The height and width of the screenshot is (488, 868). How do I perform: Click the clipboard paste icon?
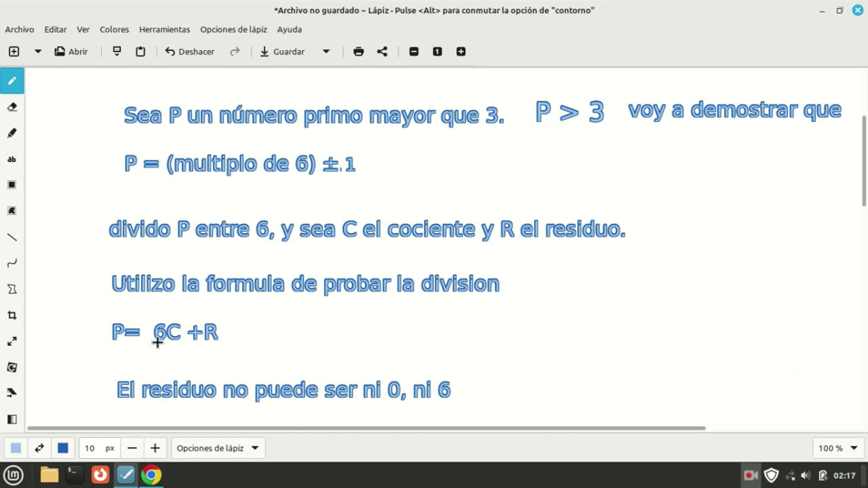[x=140, y=52]
